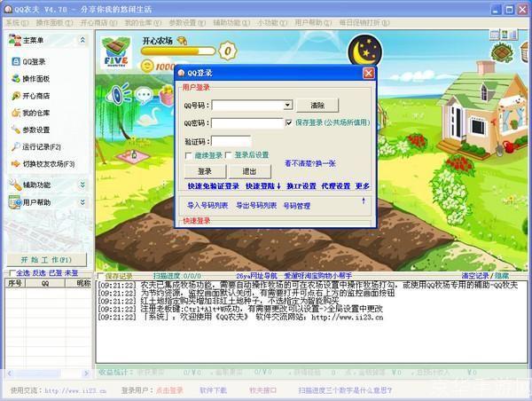Viewport: 532px width, 401px height.
Task: Click 导出号码列表 link
Action: pyautogui.click(x=256, y=206)
